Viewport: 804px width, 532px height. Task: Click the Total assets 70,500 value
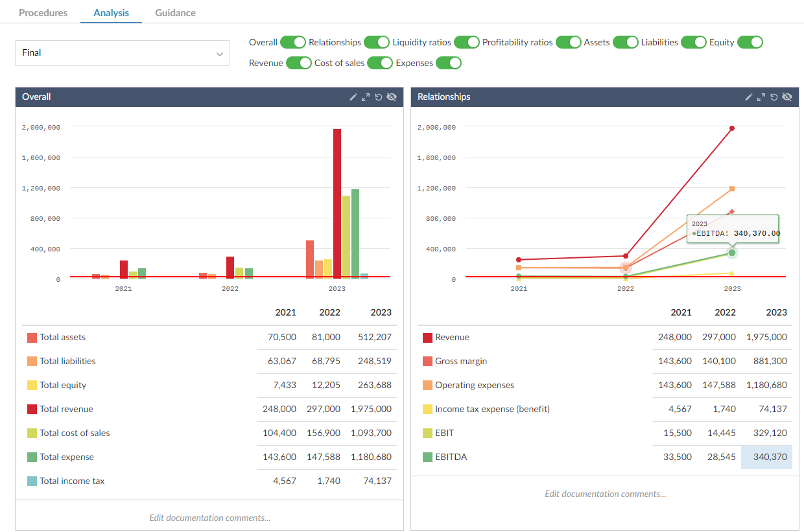tap(282, 338)
